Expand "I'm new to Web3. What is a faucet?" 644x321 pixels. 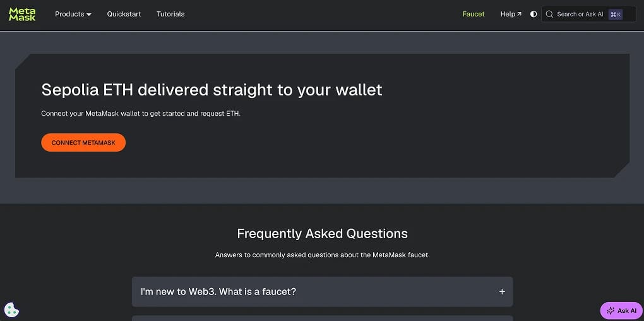point(323,291)
